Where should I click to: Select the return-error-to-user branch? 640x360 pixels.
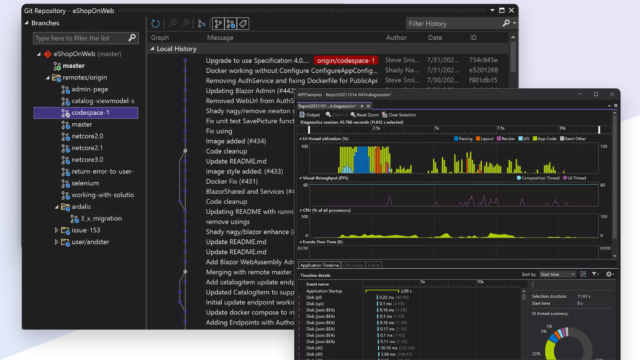tap(102, 171)
